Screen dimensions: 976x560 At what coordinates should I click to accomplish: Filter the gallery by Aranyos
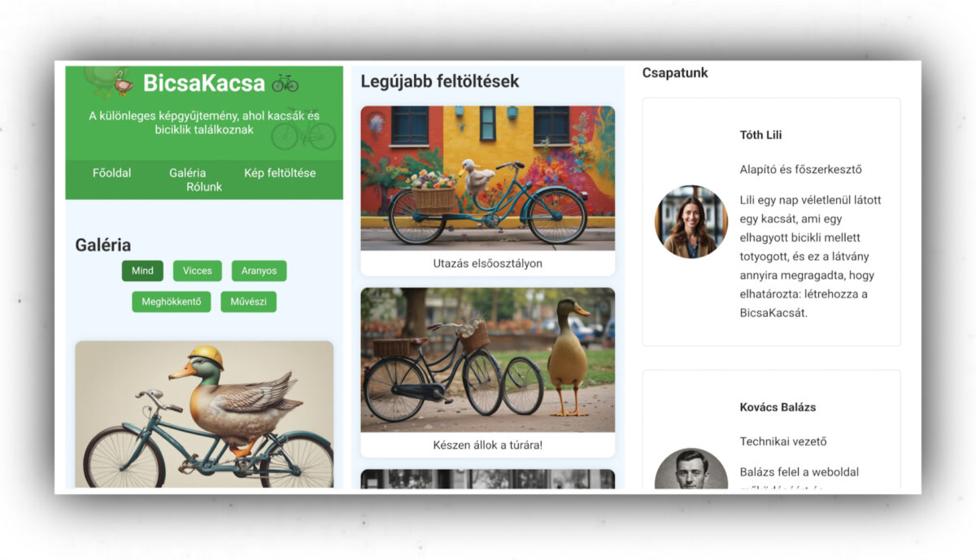point(259,271)
